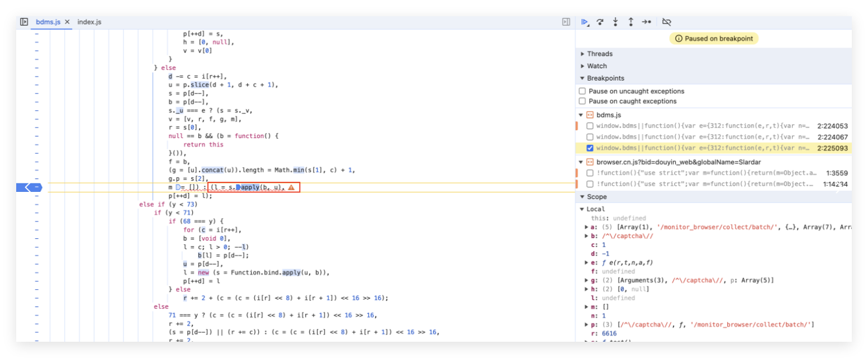This screenshot has height=358, width=868.
Task: Collapse the Scope section
Action: coord(582,197)
